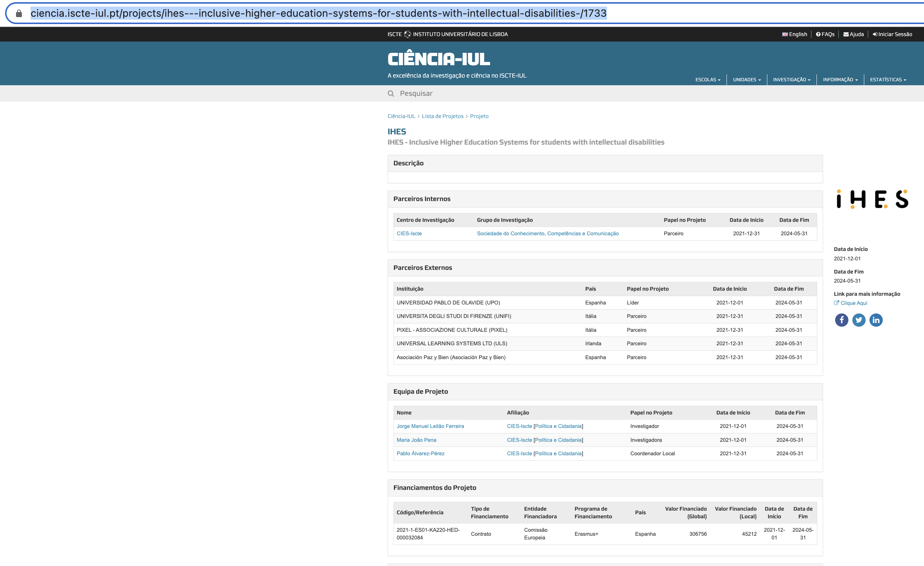Click the ISCTE logo emblem in top bar
The height and width of the screenshot is (566, 924).
click(407, 34)
